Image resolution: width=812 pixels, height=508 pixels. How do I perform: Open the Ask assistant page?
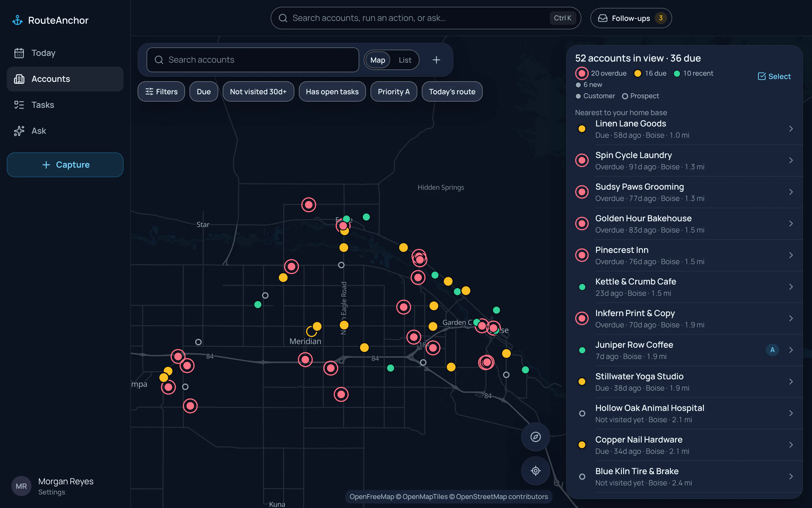[x=65, y=131]
